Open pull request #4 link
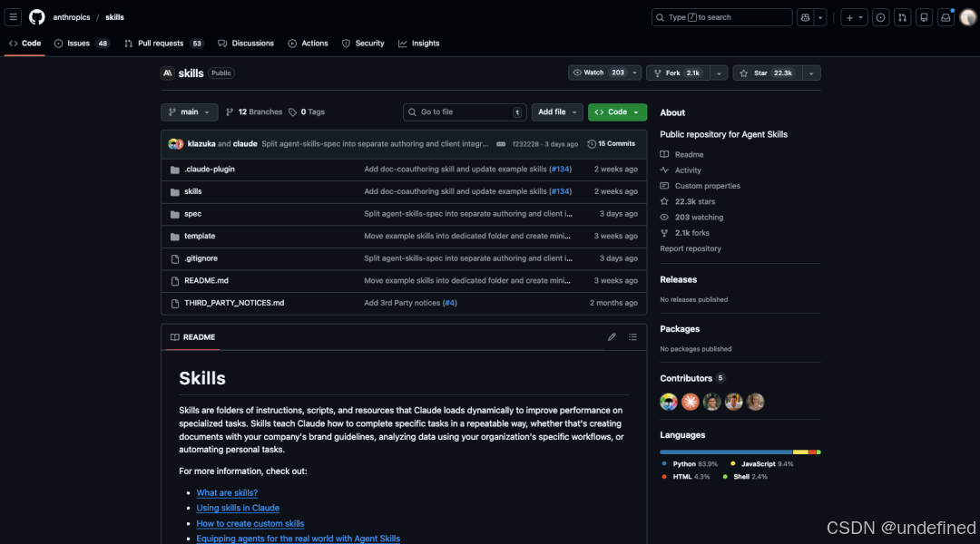Screen dimensions: 980x544 449,303
